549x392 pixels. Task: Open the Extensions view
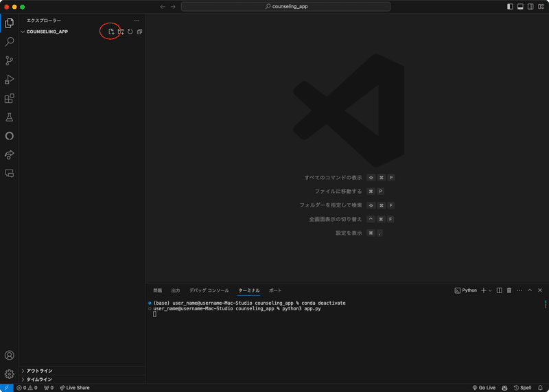pos(10,98)
